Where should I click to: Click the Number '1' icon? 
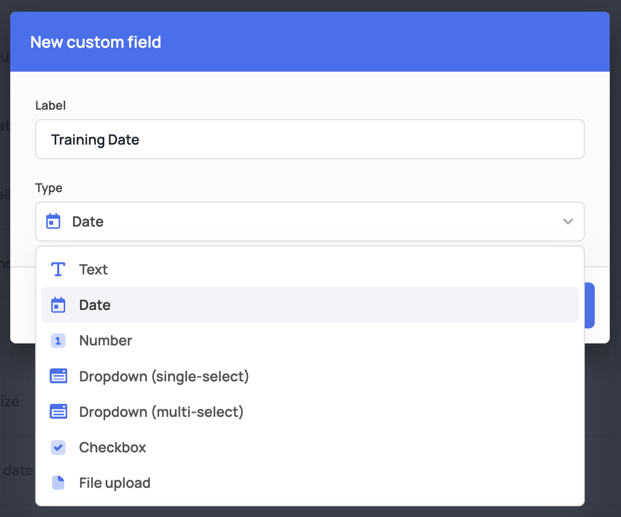pyautogui.click(x=58, y=341)
